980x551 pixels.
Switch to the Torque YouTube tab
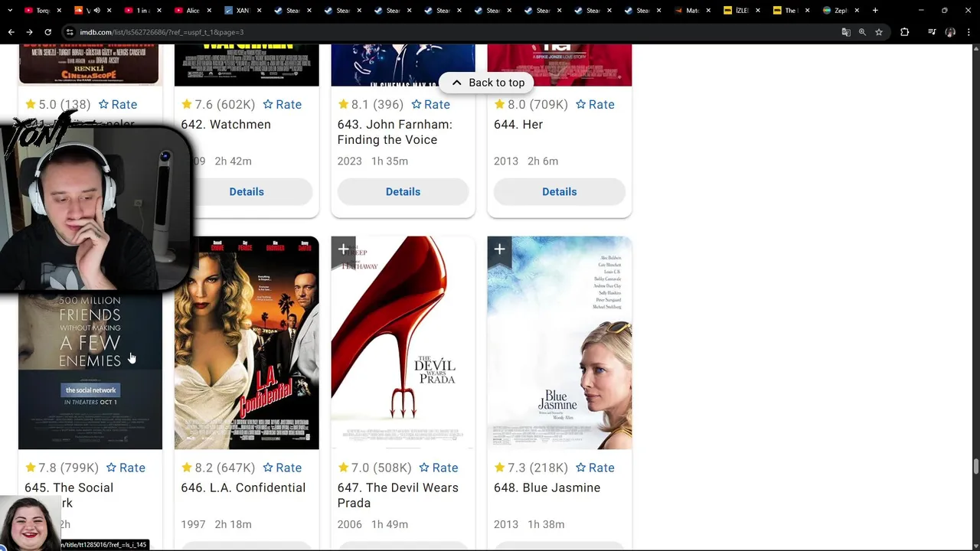click(x=42, y=11)
